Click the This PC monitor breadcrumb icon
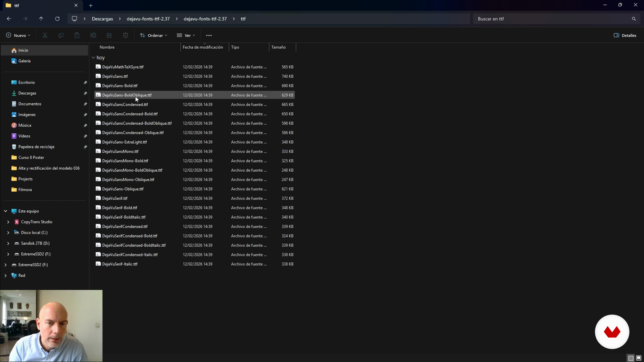 click(74, 19)
